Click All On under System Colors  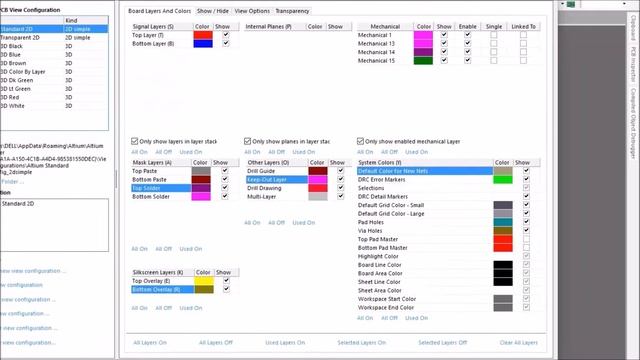pos(365,318)
